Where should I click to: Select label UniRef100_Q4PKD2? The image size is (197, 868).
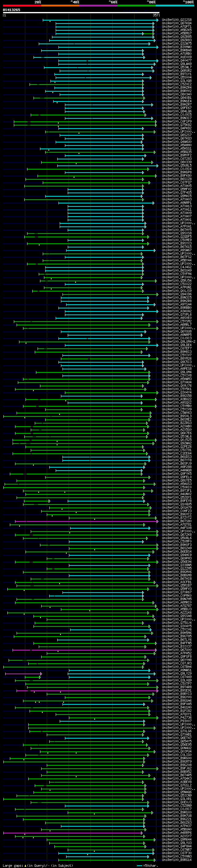(177, 128)
